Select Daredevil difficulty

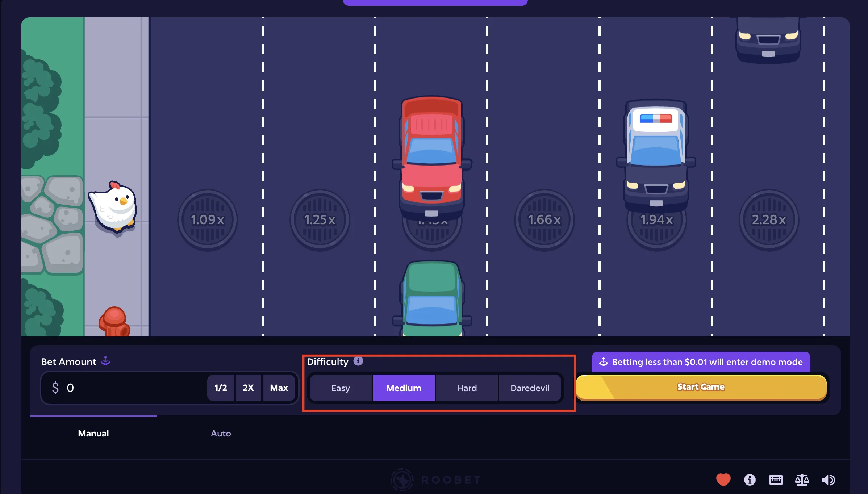(530, 388)
